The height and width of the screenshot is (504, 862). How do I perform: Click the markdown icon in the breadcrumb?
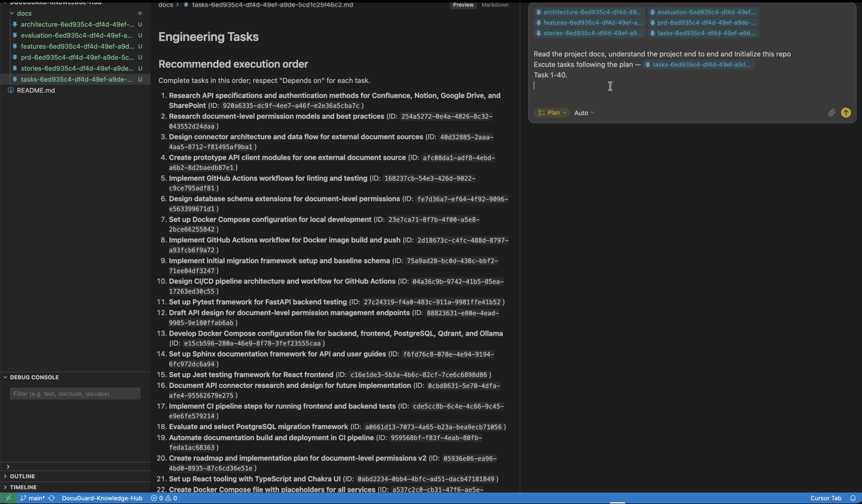186,5
